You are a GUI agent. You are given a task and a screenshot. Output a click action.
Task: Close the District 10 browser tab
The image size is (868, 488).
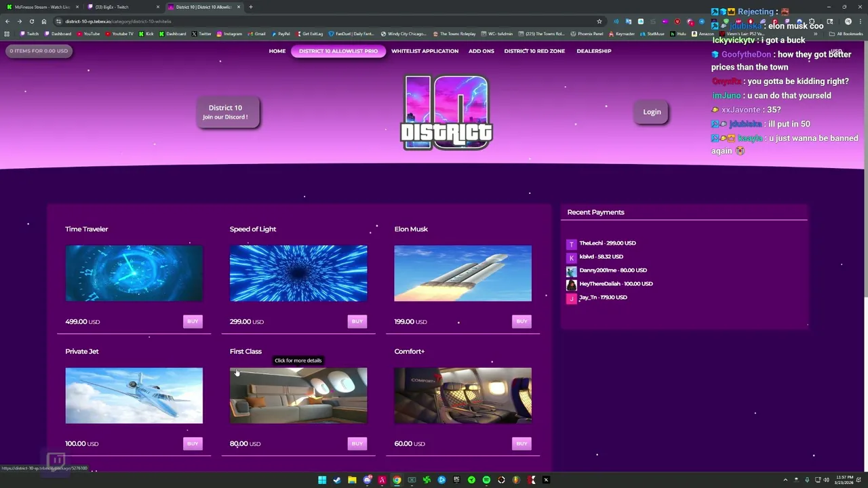pyautogui.click(x=239, y=7)
